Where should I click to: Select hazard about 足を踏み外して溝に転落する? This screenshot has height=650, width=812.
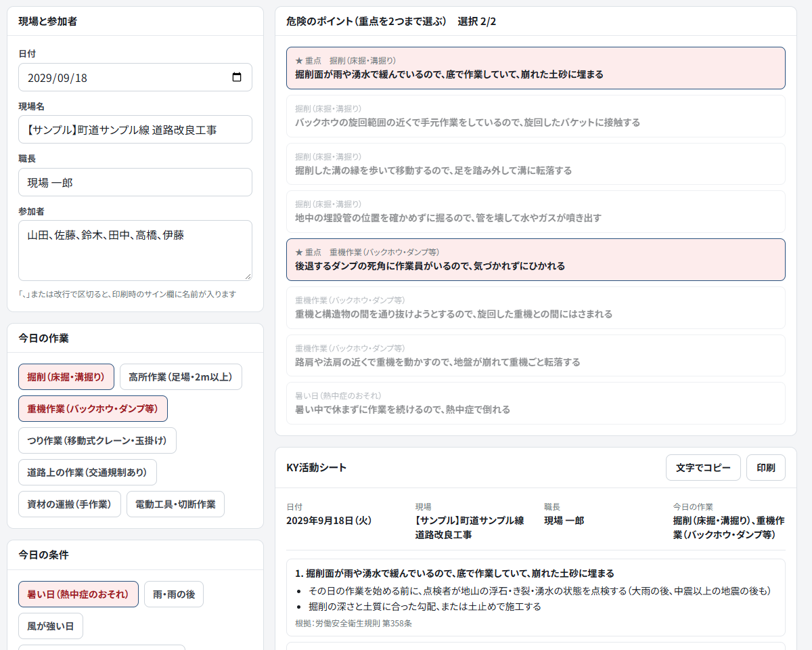tap(536, 164)
